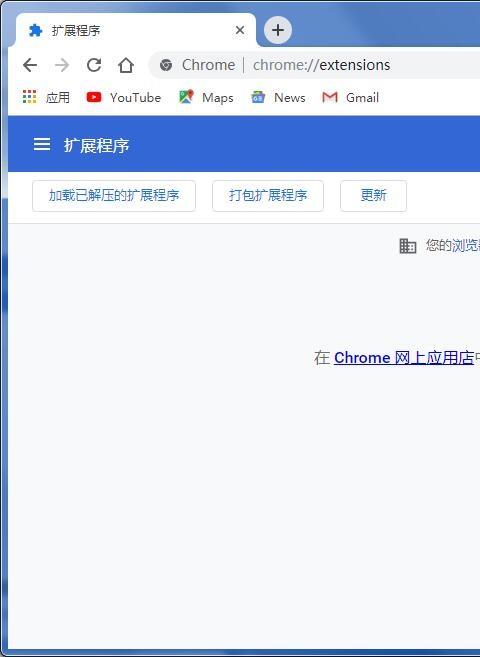This screenshot has height=657, width=480.
Task: Open a new tab with plus button
Action: (278, 30)
